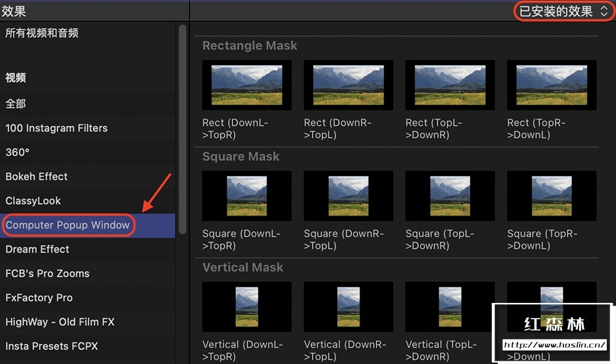616x364 pixels.
Task: Select the Vertical (DownL->TopR) effect thumbnail
Action: point(247,307)
